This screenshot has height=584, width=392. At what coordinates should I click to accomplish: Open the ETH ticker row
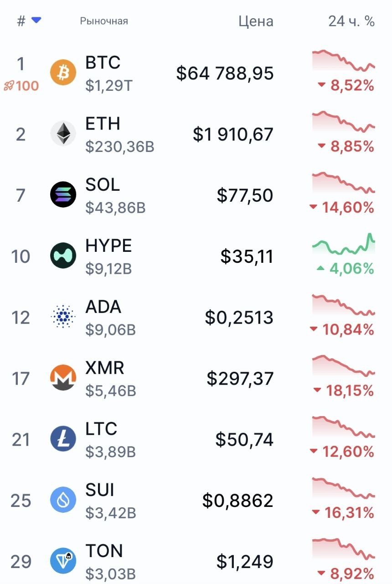196,134
